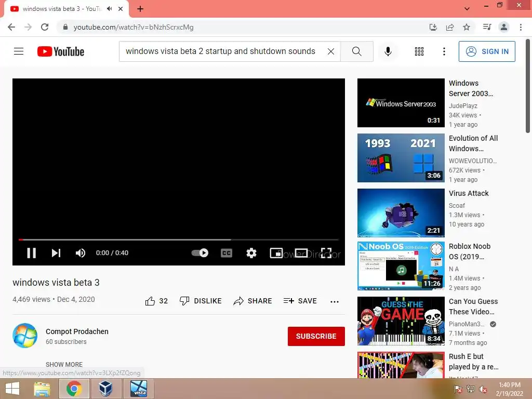Save the video to a playlist

point(300,301)
